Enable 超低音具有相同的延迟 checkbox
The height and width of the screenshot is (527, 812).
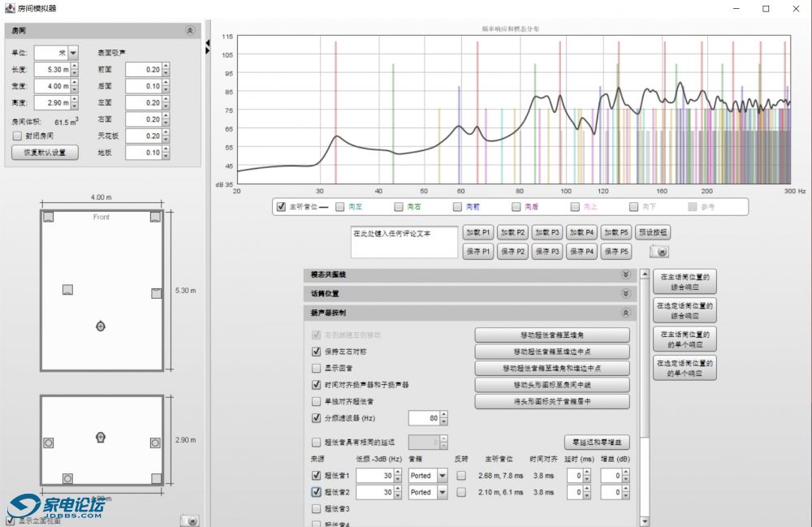[316, 442]
